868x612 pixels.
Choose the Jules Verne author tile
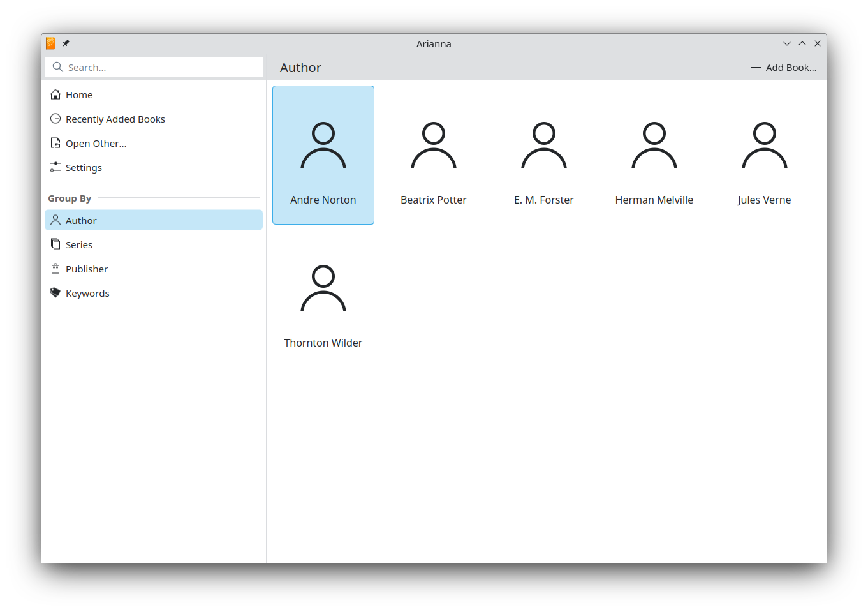pos(764,155)
